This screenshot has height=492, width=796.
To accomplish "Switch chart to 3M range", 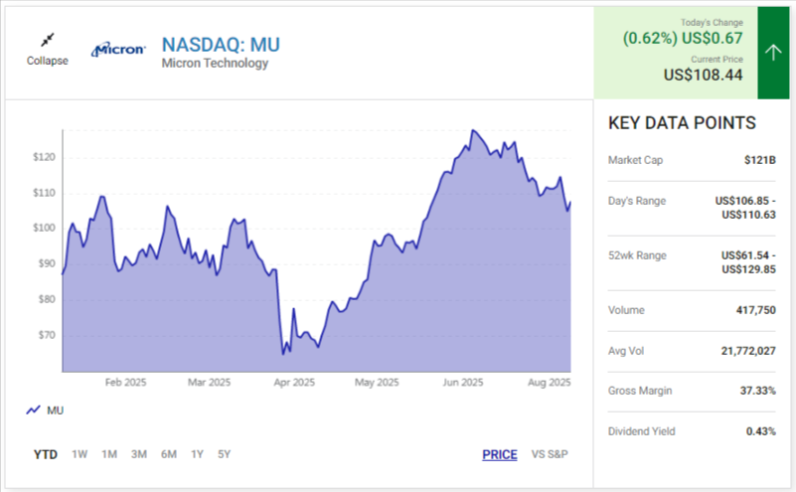I will [x=139, y=454].
